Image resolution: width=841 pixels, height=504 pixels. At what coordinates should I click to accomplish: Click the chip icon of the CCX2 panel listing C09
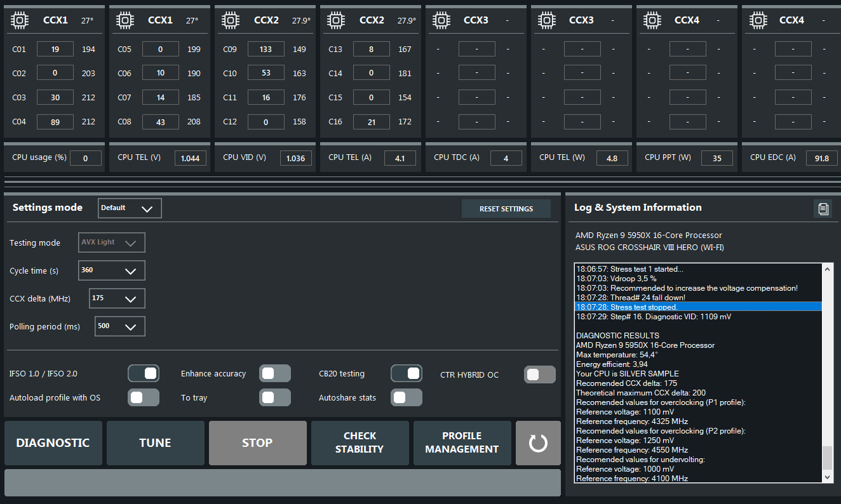click(x=231, y=20)
